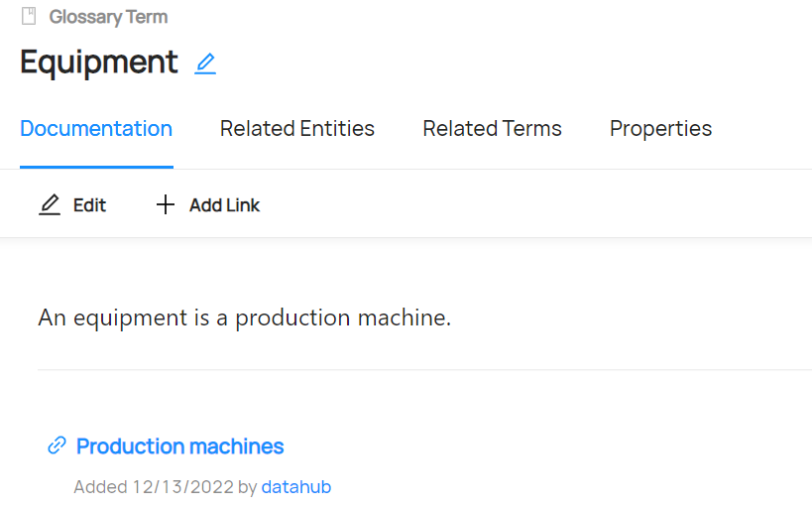
Task: Click the blue underline beneath Documentation tab
Action: click(x=96, y=168)
